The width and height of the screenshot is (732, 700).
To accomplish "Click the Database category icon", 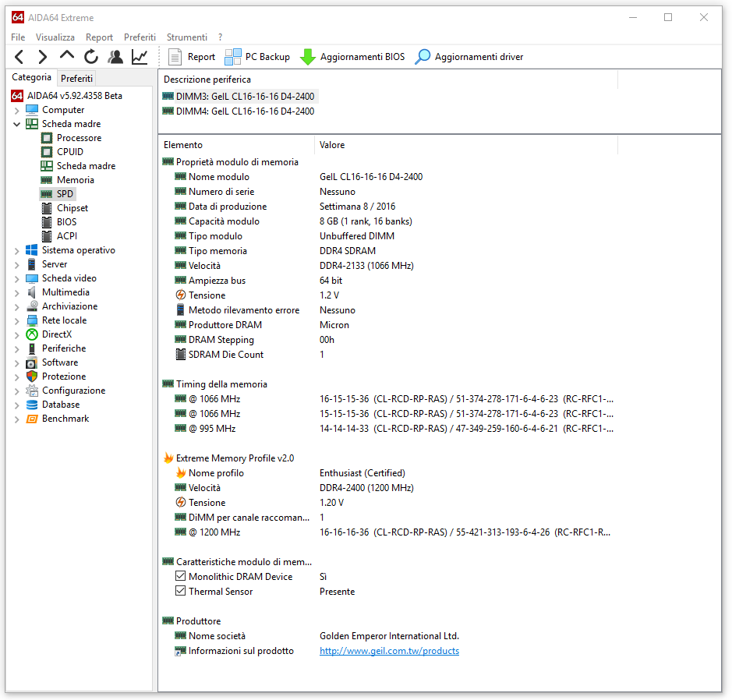I will pyautogui.click(x=32, y=405).
